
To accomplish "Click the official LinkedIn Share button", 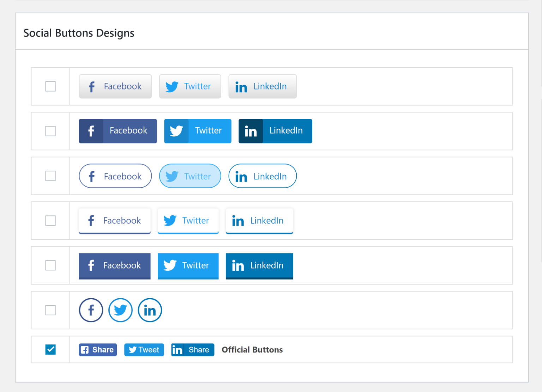I will pyautogui.click(x=192, y=349).
